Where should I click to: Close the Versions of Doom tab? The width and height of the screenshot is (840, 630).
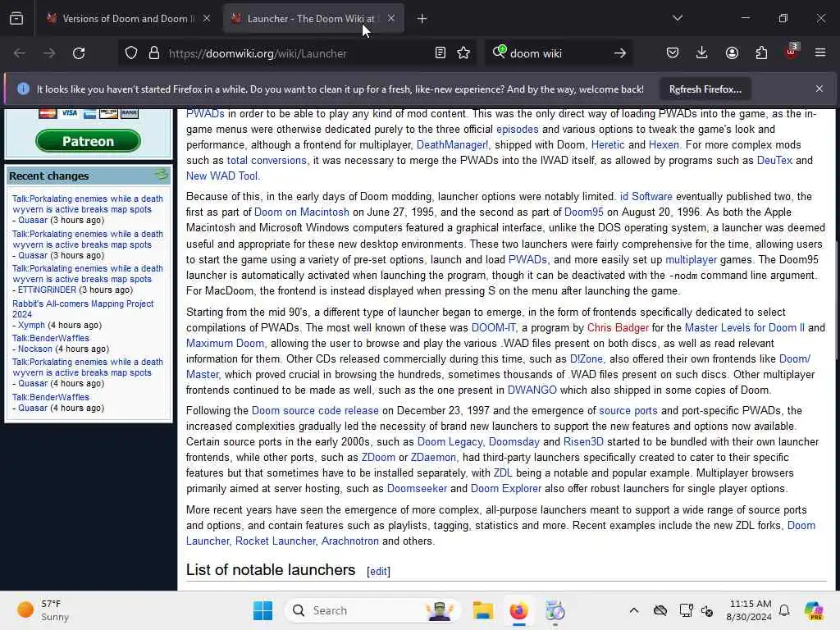click(x=207, y=19)
